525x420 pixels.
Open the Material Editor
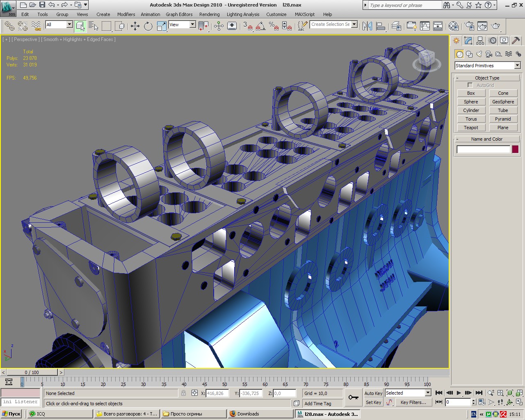[453, 26]
